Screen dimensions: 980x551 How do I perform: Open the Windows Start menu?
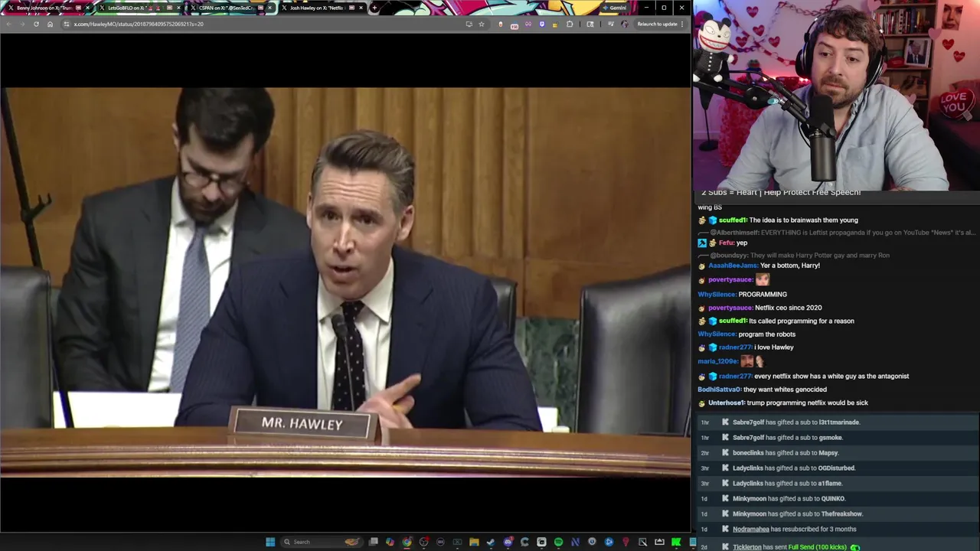pos(270,542)
